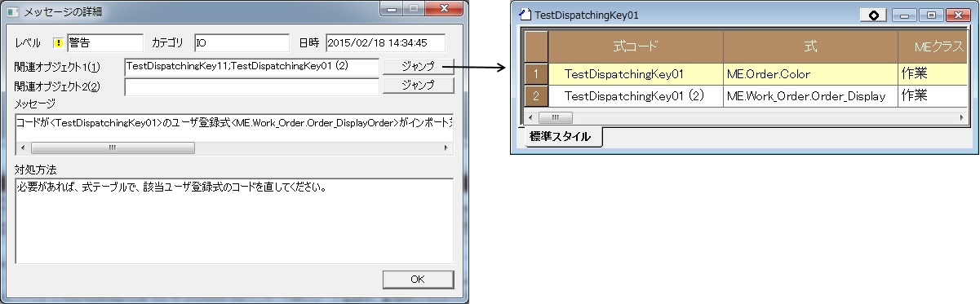Click the related object 2 input field
This screenshot has height=304, width=980.
(x=252, y=86)
